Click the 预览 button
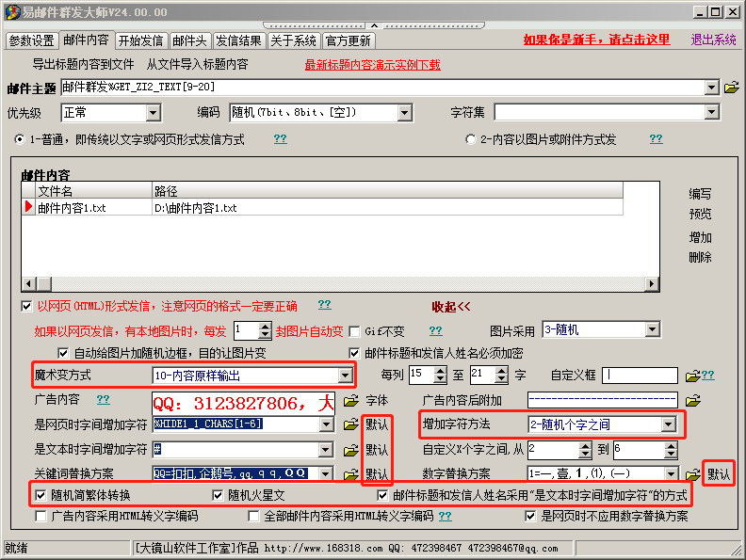This screenshot has height=560, width=746. 700,215
